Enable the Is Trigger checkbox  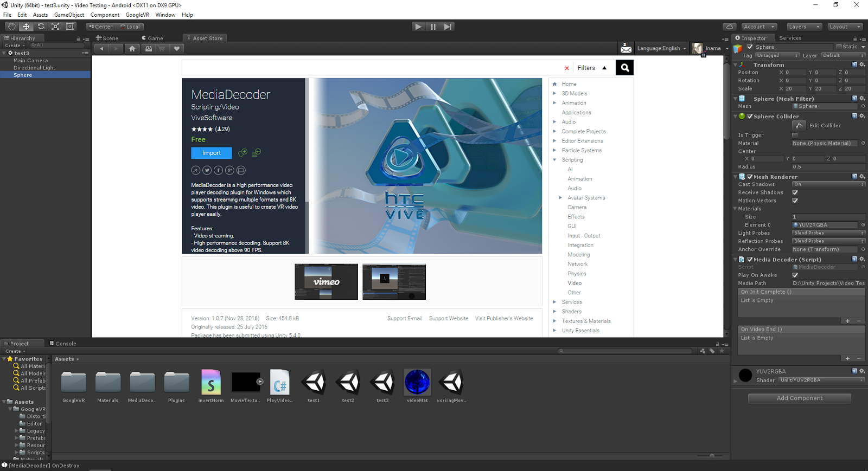[795, 135]
